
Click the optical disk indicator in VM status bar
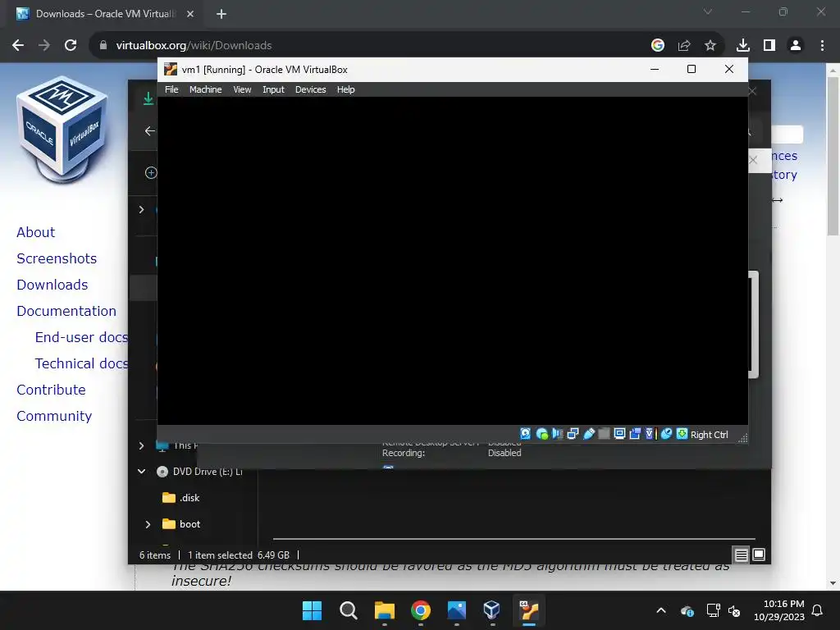541,434
